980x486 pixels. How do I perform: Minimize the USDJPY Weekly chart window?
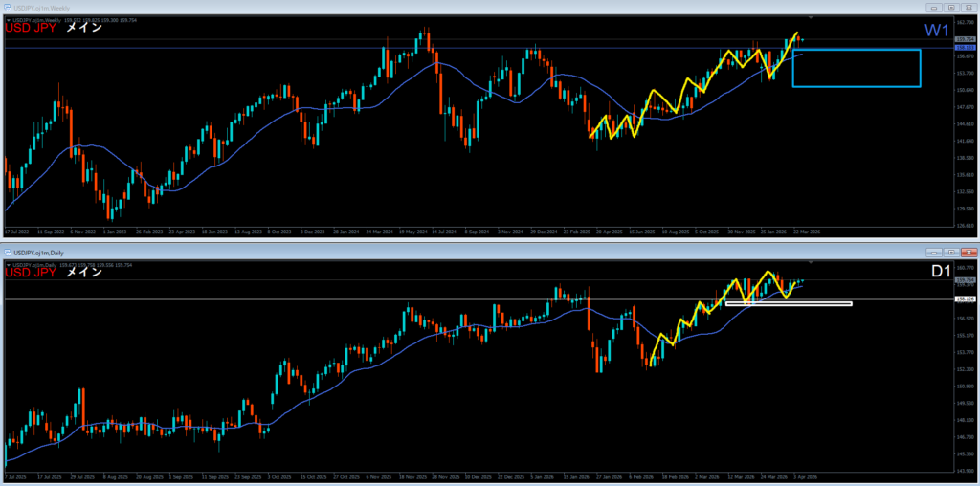point(936,9)
